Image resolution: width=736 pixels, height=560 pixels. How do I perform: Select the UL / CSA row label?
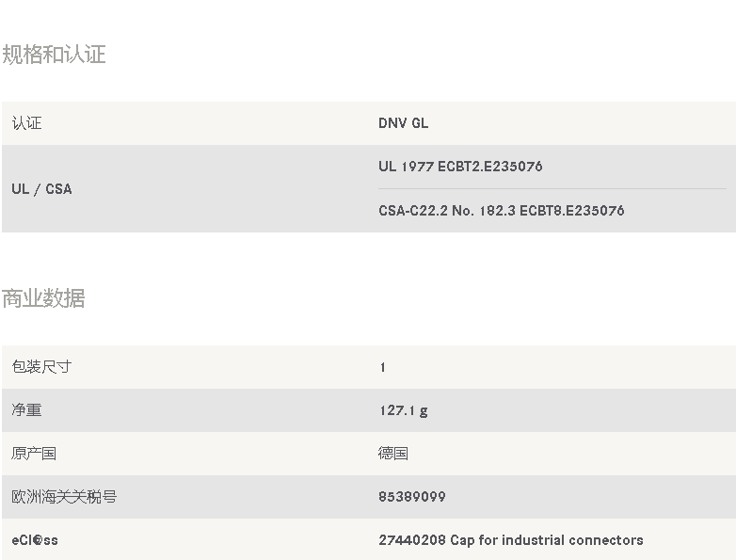(x=41, y=188)
